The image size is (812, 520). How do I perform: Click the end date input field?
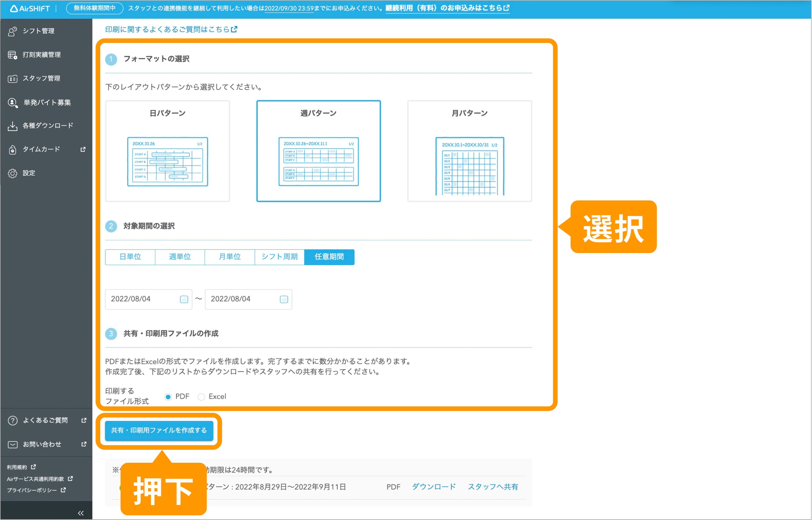tap(248, 299)
